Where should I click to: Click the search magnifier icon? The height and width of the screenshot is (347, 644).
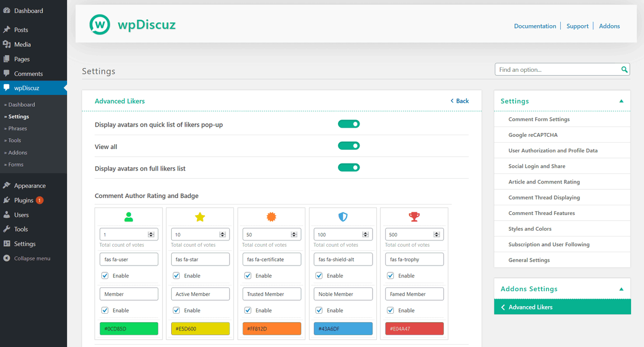point(624,69)
